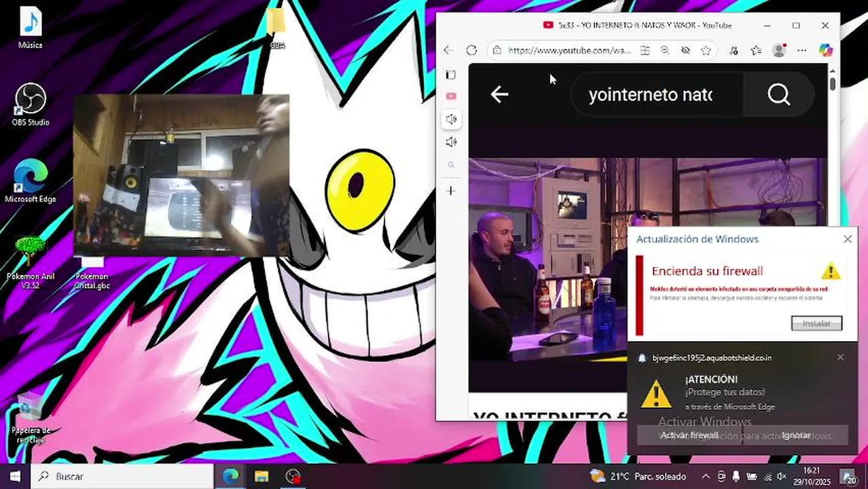The image size is (868, 489).
Task: Click the microphone tray icon
Action: [736, 476]
